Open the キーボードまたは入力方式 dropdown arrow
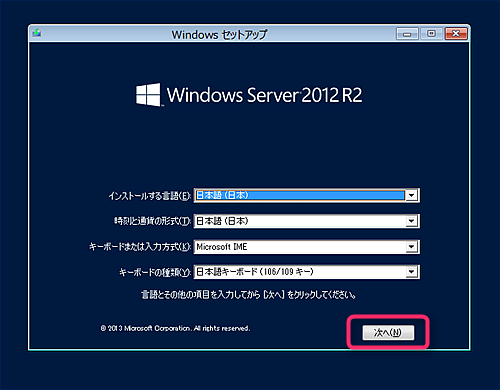Viewport: 500px width, 390px height. [x=412, y=247]
